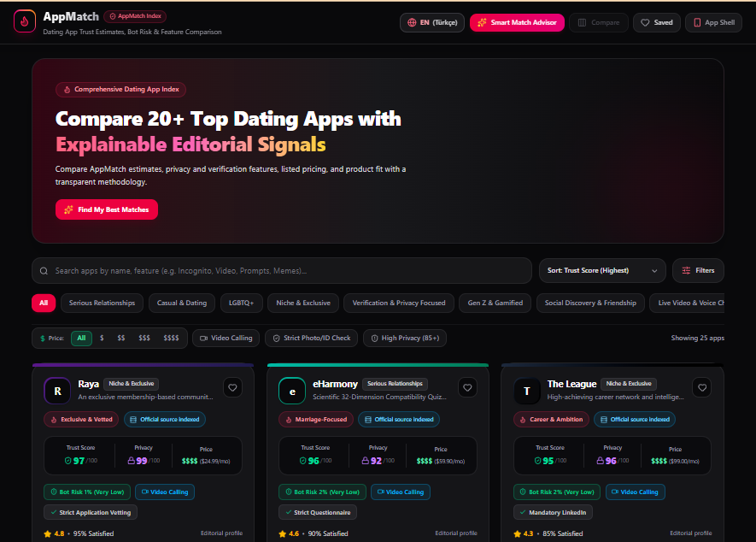Click eHarmony's Marriage-Focused tag
Screen dimensions: 756x542
316,420
